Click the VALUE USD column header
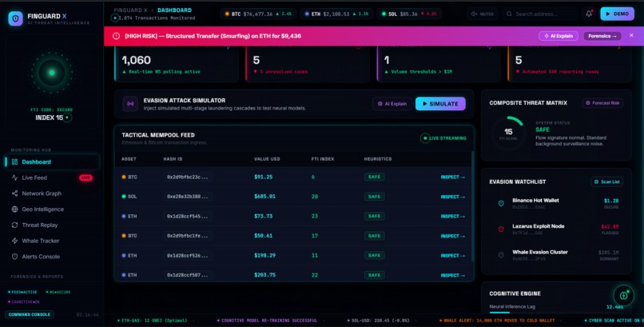The width and height of the screenshot is (644, 327). [x=267, y=159]
